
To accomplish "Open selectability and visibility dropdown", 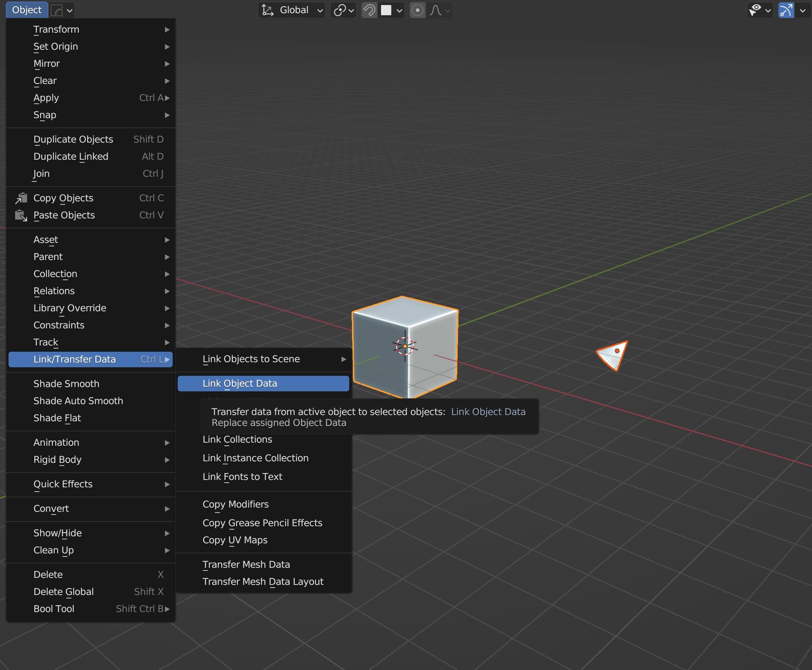I will click(x=760, y=10).
